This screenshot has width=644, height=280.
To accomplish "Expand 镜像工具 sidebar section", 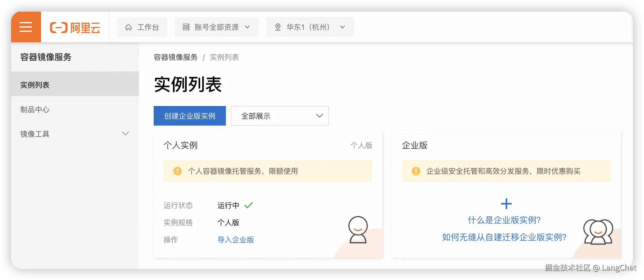I will 75,134.
